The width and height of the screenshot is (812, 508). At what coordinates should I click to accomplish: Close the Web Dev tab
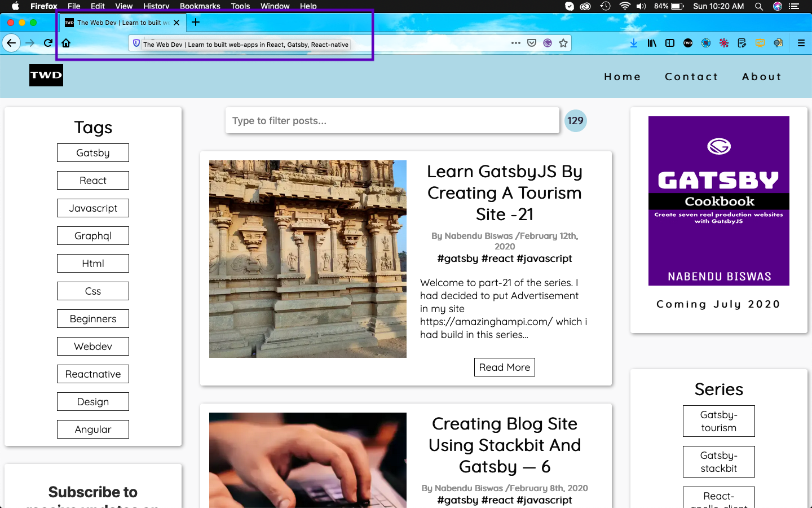176,23
